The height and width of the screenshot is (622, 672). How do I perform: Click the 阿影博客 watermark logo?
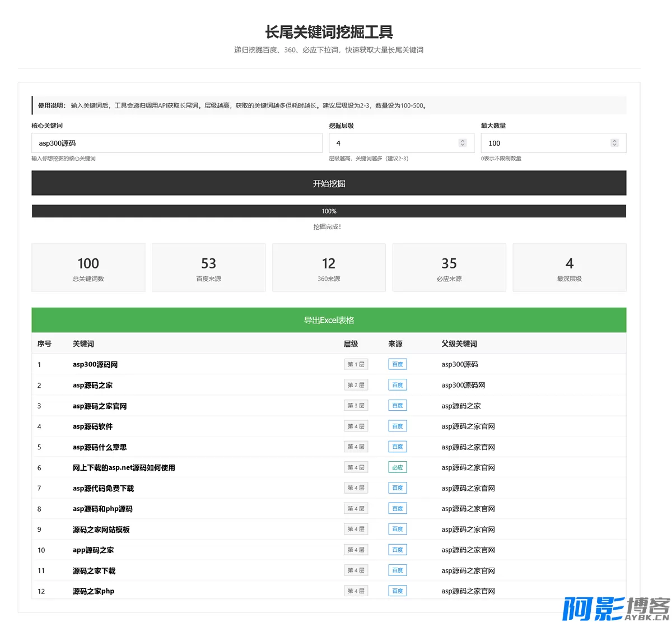click(616, 609)
